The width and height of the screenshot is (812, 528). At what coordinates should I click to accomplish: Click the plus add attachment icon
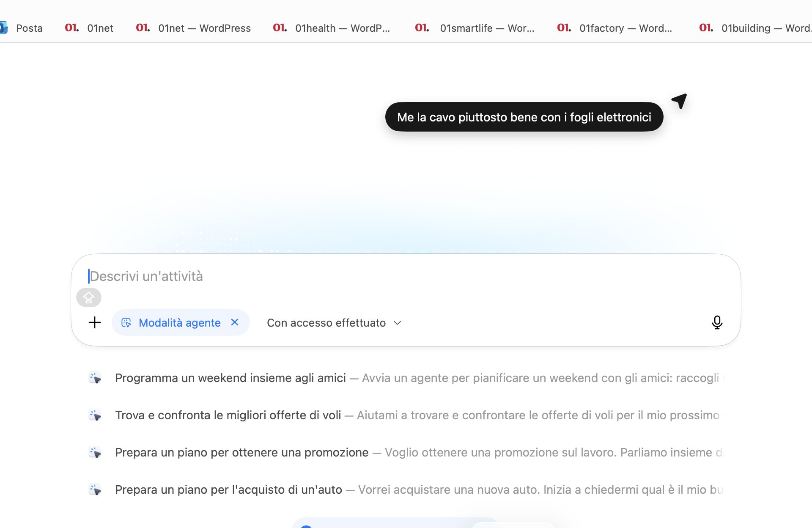pyautogui.click(x=95, y=322)
